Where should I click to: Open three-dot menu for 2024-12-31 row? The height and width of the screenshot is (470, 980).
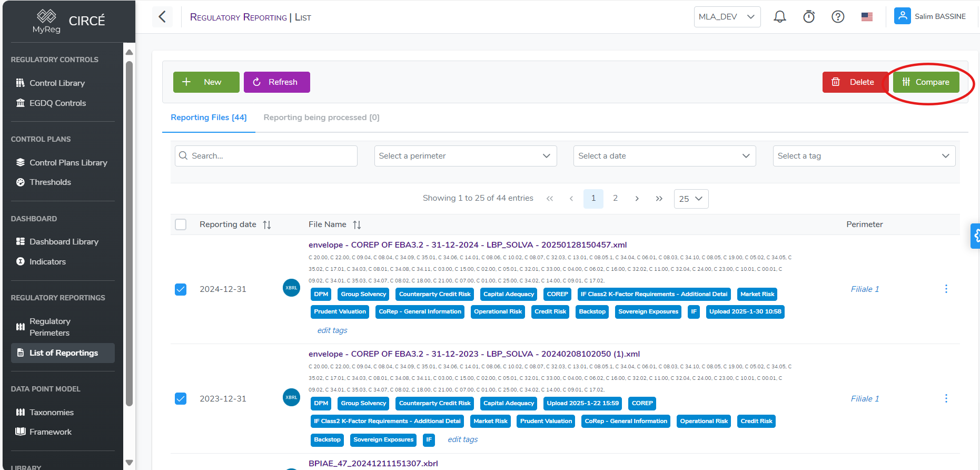pyautogui.click(x=946, y=289)
